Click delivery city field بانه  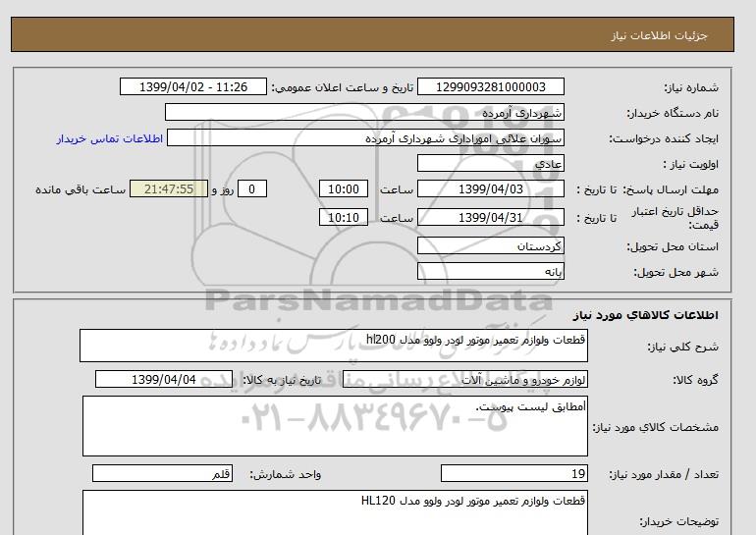point(490,271)
